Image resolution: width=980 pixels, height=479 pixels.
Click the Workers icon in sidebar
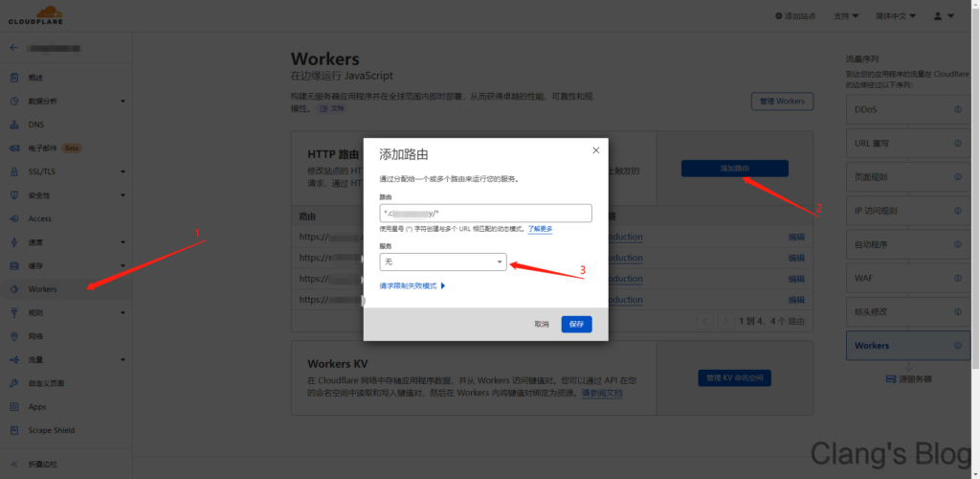coord(14,289)
